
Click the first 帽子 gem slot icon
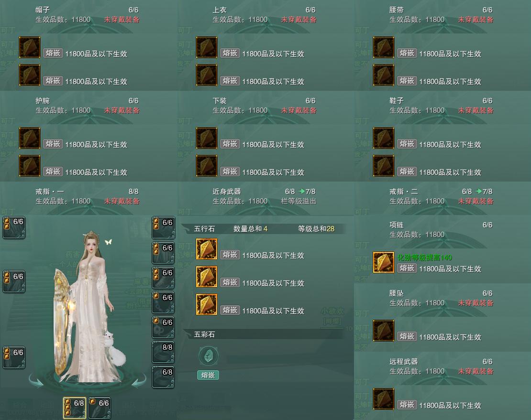[x=30, y=47]
